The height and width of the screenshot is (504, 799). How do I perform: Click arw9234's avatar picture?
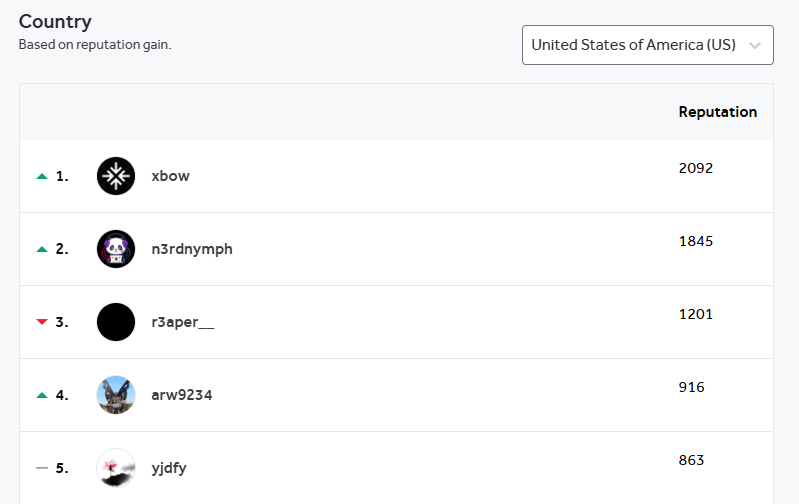point(116,395)
